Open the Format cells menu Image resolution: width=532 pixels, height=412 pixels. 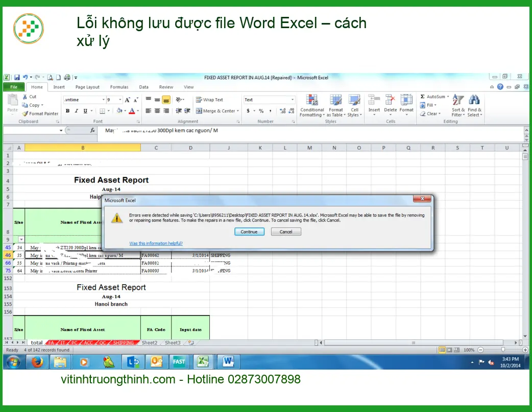click(x=406, y=105)
